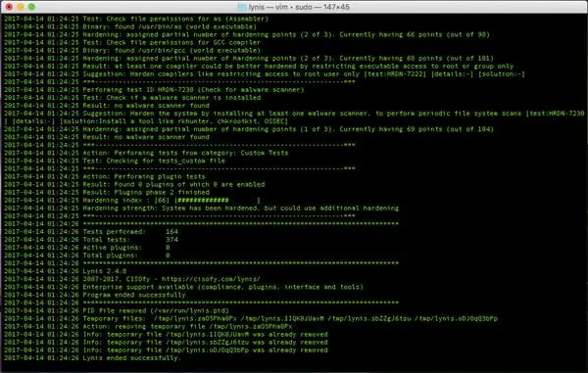Click 'Action: removing temporary file' line
Viewport: 588px width, 373px height.
point(148,326)
